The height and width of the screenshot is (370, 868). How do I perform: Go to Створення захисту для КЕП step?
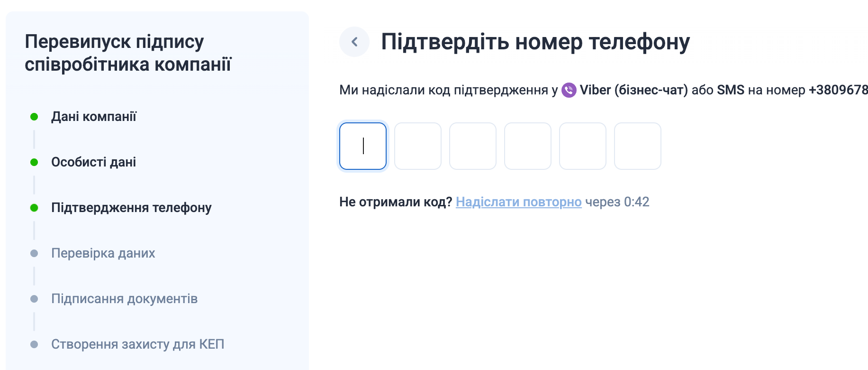138,344
